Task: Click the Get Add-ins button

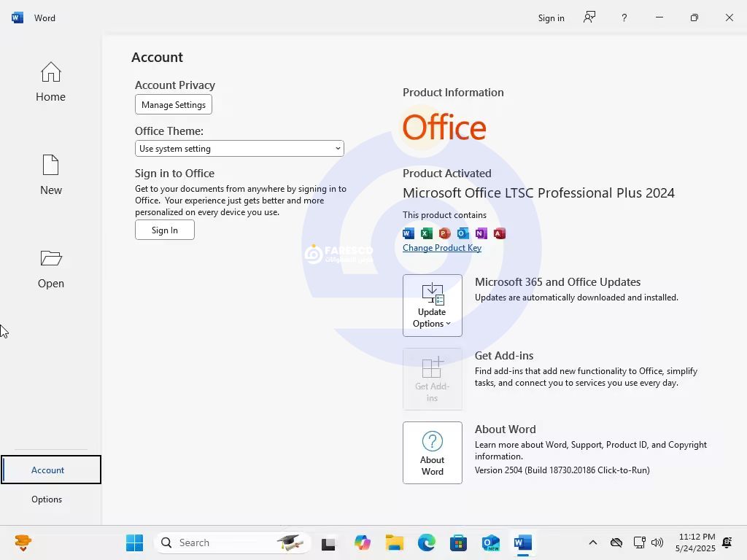Action: click(x=432, y=379)
